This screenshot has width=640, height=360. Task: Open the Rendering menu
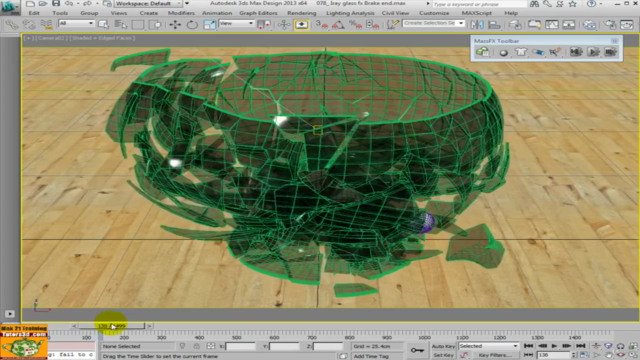(302, 13)
